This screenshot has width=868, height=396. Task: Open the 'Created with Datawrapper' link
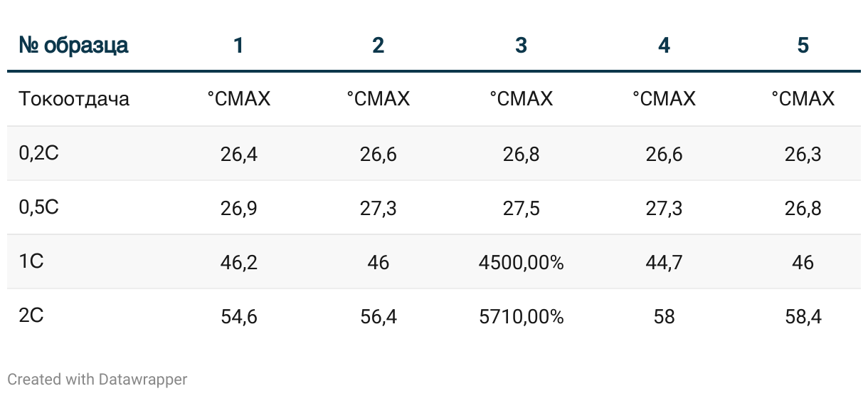97,380
